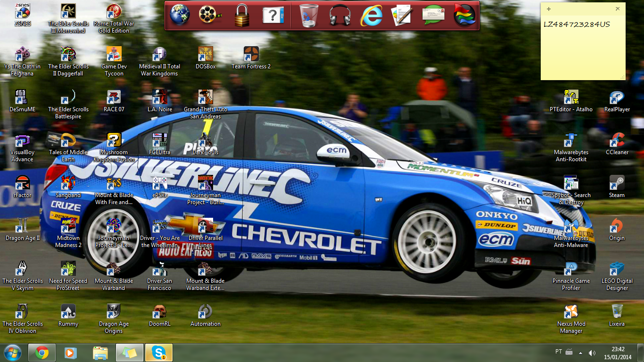Open The Elder Scrolls II Daggerfall shortcut
The height and width of the screenshot is (362, 644).
coord(68,61)
